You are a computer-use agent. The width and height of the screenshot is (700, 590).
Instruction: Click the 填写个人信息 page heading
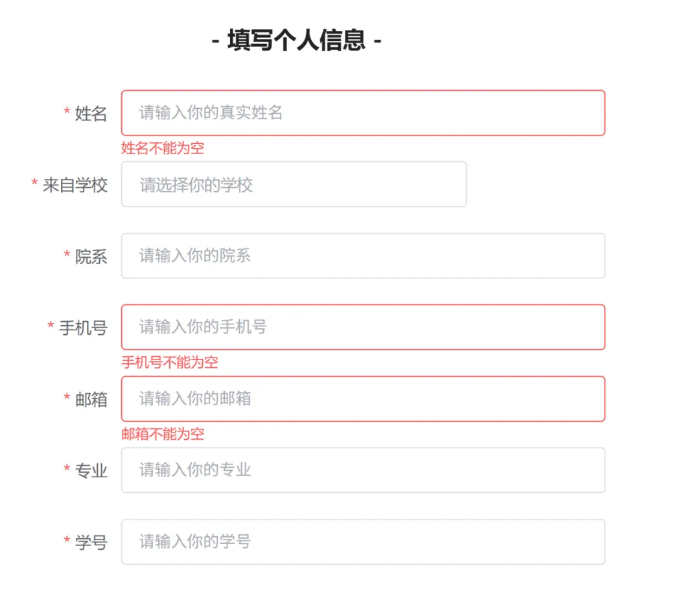click(297, 41)
